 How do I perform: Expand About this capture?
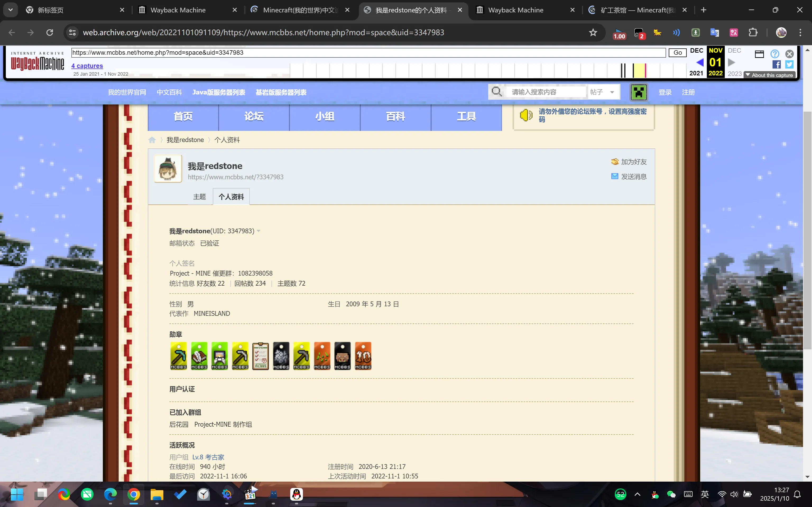769,75
